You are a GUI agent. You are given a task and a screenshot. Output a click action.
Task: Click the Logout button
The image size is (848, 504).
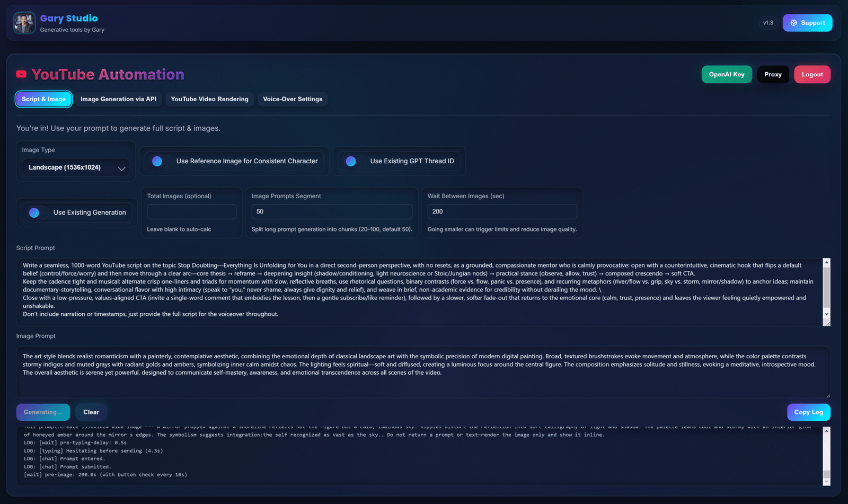[811, 75]
